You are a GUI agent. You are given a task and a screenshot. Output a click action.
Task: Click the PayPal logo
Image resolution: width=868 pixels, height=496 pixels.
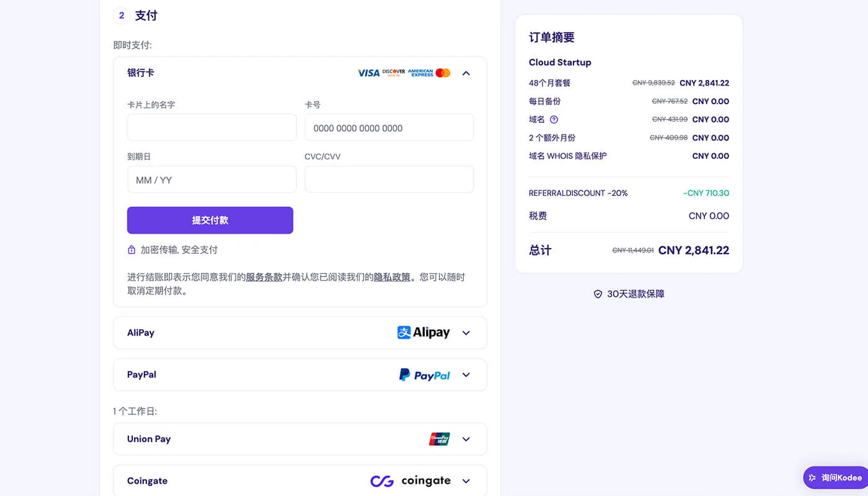(x=424, y=374)
